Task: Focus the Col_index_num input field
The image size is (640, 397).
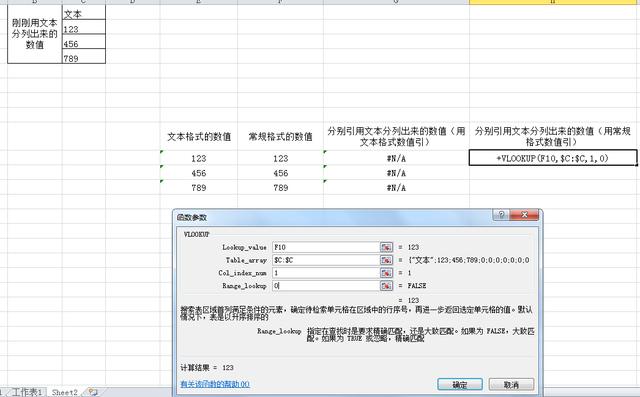Action: pos(326,273)
